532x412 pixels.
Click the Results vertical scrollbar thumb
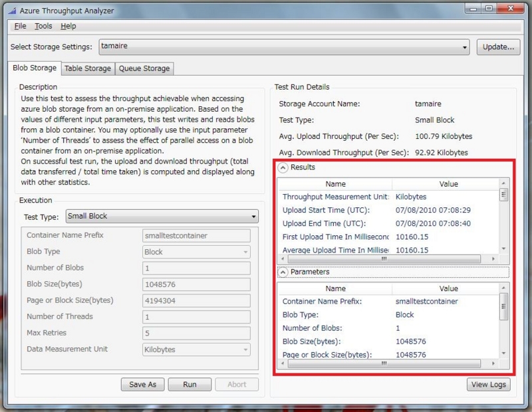point(503,195)
